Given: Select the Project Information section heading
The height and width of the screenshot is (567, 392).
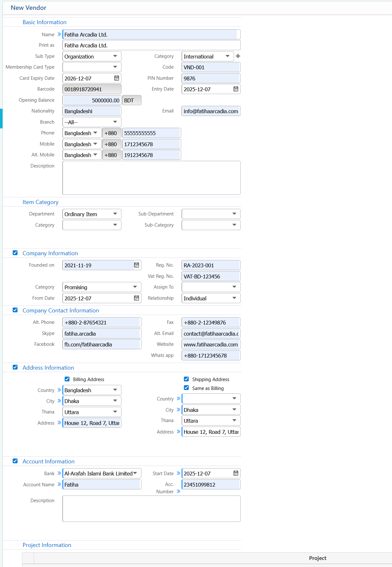Looking at the screenshot, I should pyautogui.click(x=47, y=545).
